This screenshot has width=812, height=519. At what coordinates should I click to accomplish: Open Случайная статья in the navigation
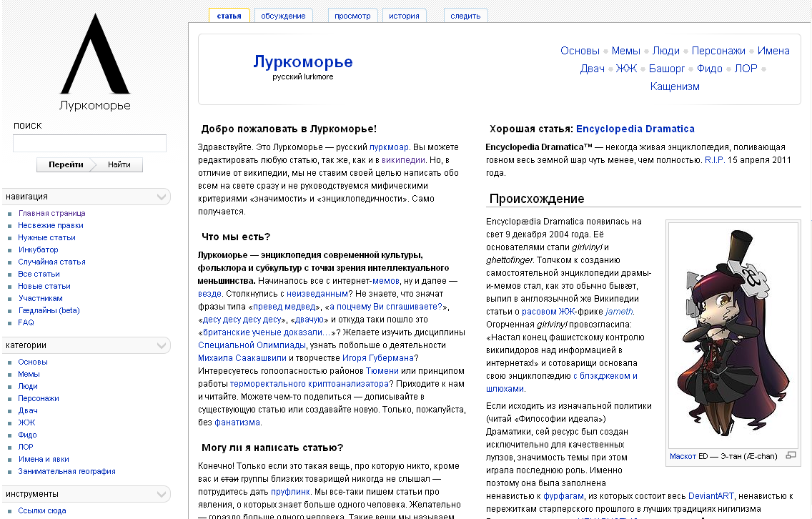click(51, 262)
